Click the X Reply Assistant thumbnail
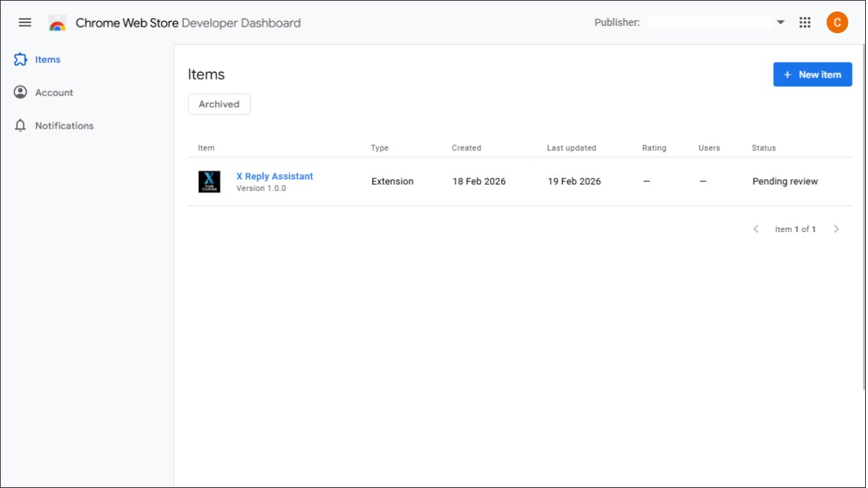 click(209, 181)
